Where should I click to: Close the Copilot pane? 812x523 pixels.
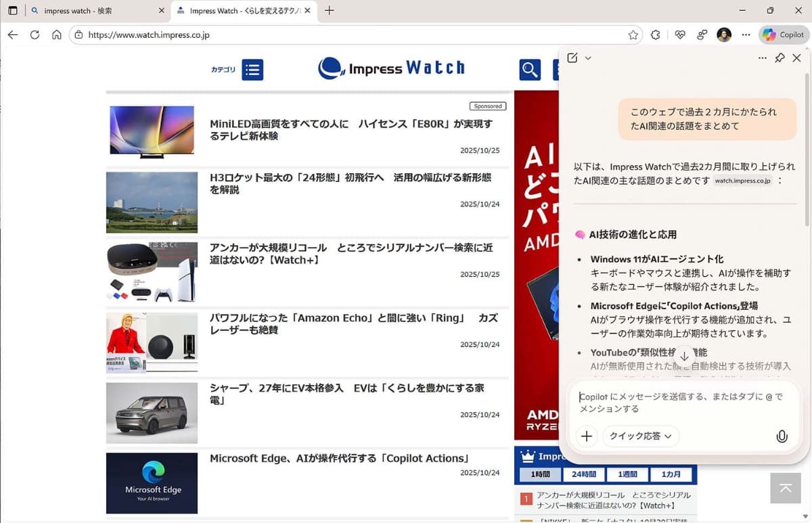[x=796, y=58]
